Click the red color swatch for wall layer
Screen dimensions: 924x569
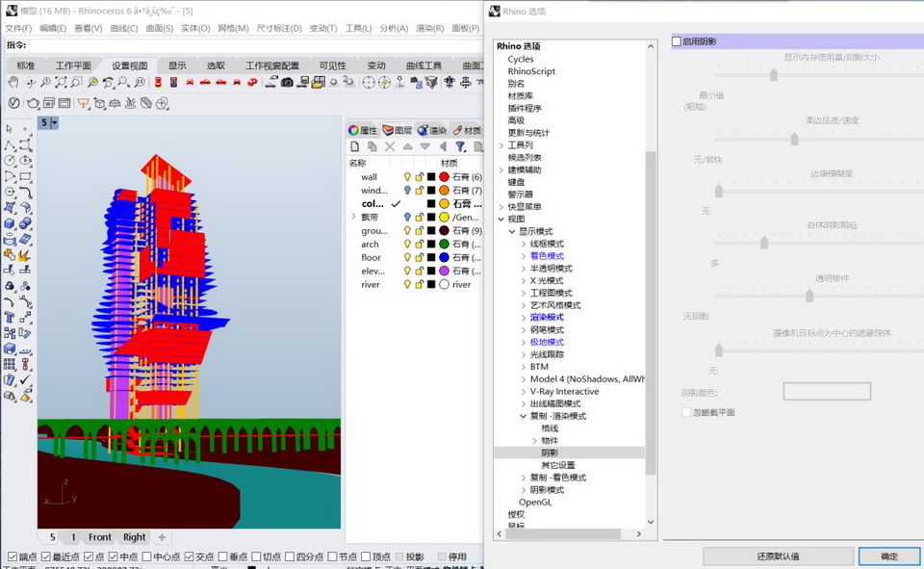pyautogui.click(x=444, y=177)
